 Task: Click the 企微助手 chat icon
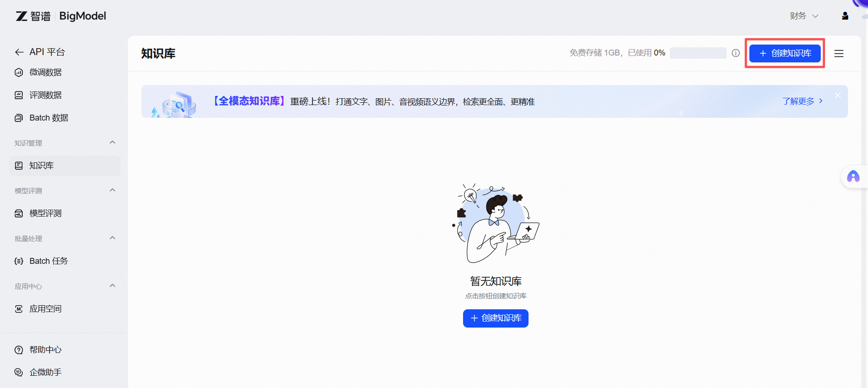[19, 373]
